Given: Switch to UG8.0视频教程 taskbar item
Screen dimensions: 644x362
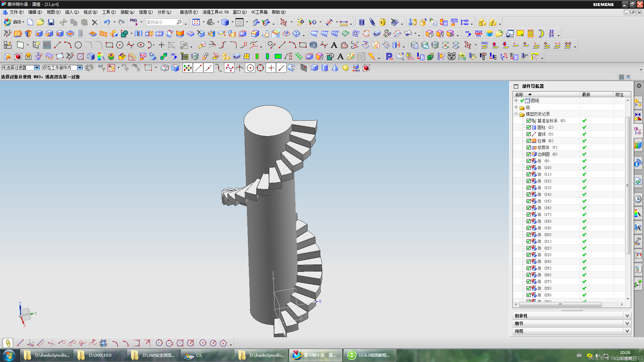Looking at the screenshot, I should (x=370, y=355).
